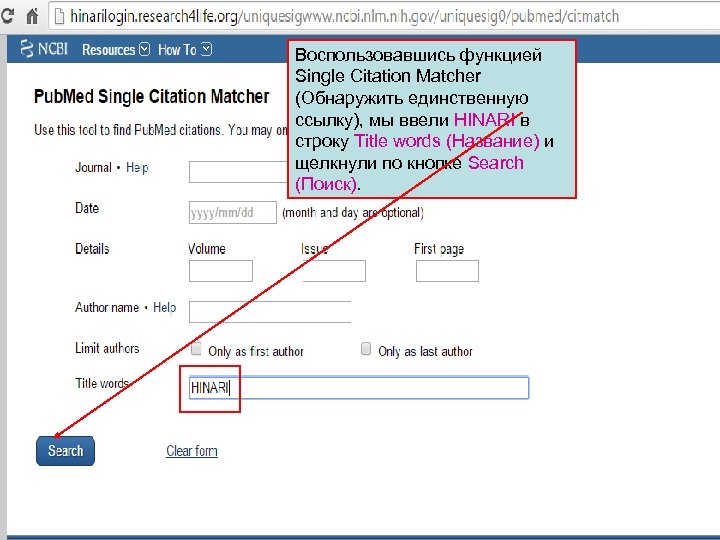Expand the Resources dropdown menu
The image size is (720, 540).
point(116,50)
